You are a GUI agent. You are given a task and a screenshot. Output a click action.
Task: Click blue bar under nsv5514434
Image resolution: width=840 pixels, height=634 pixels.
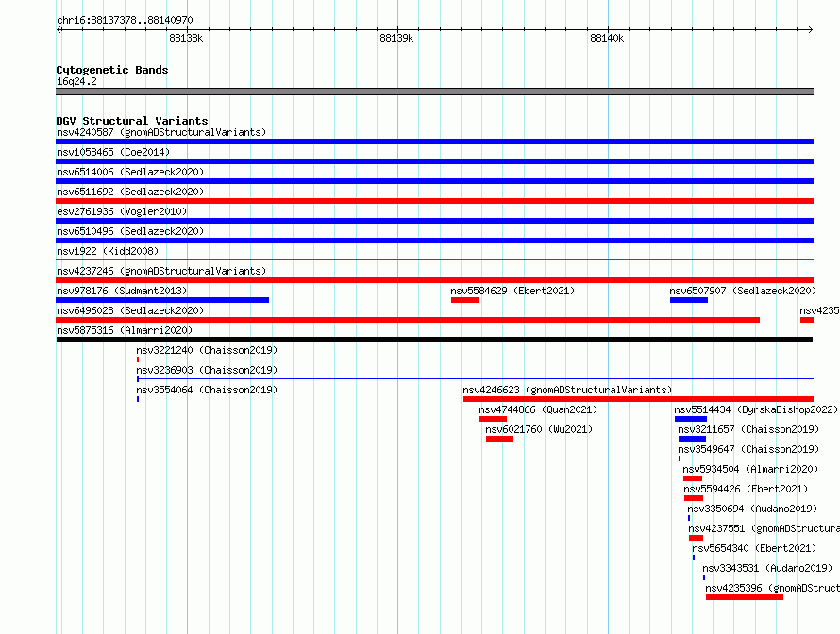tap(691, 419)
